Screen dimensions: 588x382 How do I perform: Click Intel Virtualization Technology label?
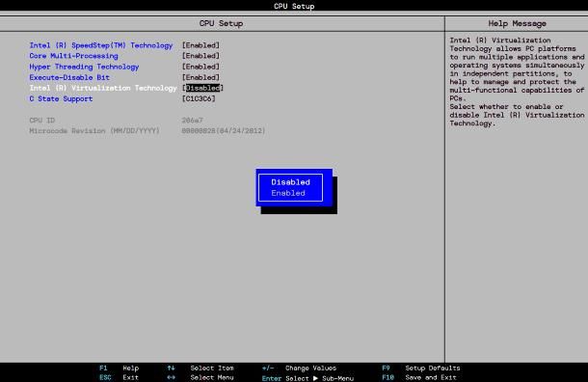103,88
